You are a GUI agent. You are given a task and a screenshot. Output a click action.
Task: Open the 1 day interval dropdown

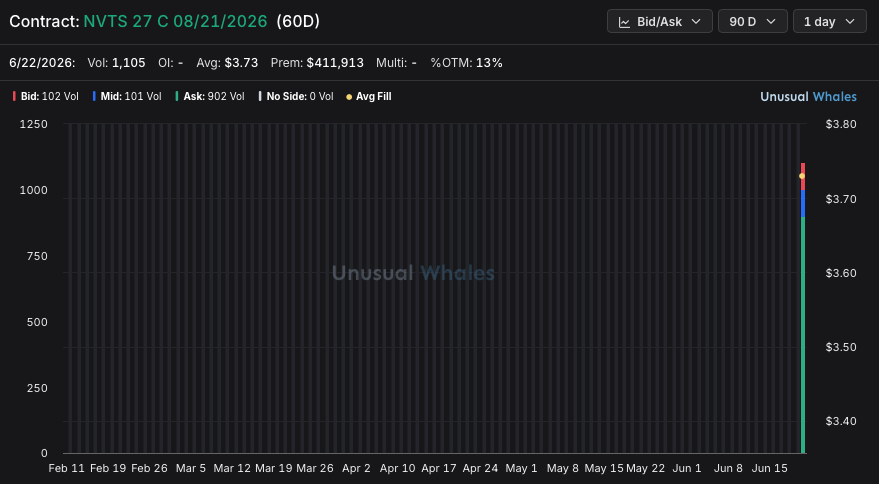830,21
